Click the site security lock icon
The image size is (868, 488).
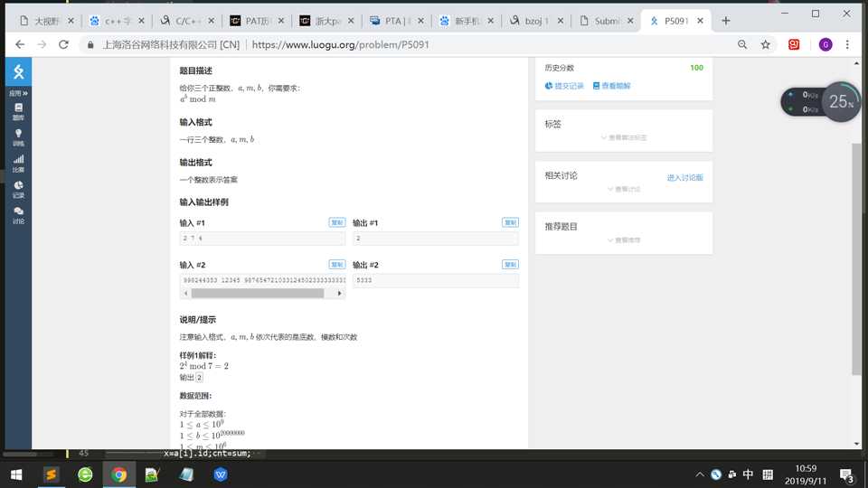pyautogui.click(x=90, y=45)
